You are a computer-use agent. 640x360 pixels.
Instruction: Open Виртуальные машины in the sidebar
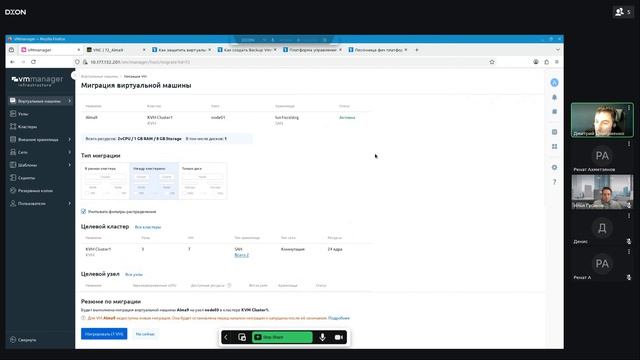pos(40,101)
